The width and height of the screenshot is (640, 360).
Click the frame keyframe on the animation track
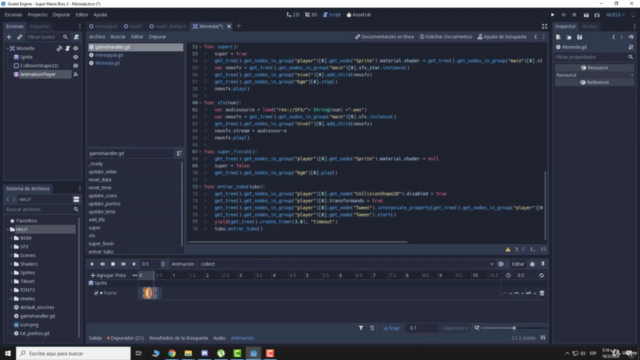[149, 293]
